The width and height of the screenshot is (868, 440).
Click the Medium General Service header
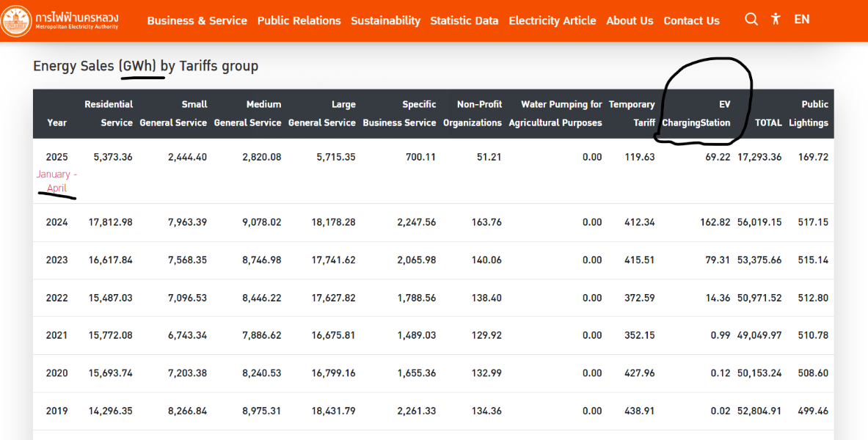247,114
